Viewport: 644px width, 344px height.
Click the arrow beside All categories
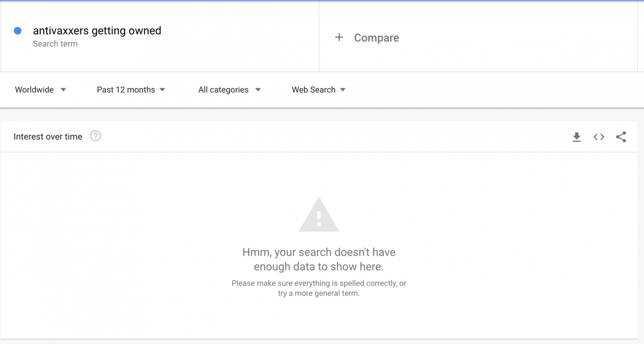pos(258,90)
